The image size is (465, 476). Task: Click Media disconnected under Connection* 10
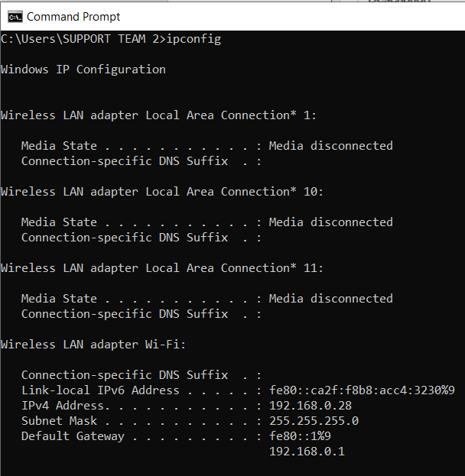click(330, 222)
